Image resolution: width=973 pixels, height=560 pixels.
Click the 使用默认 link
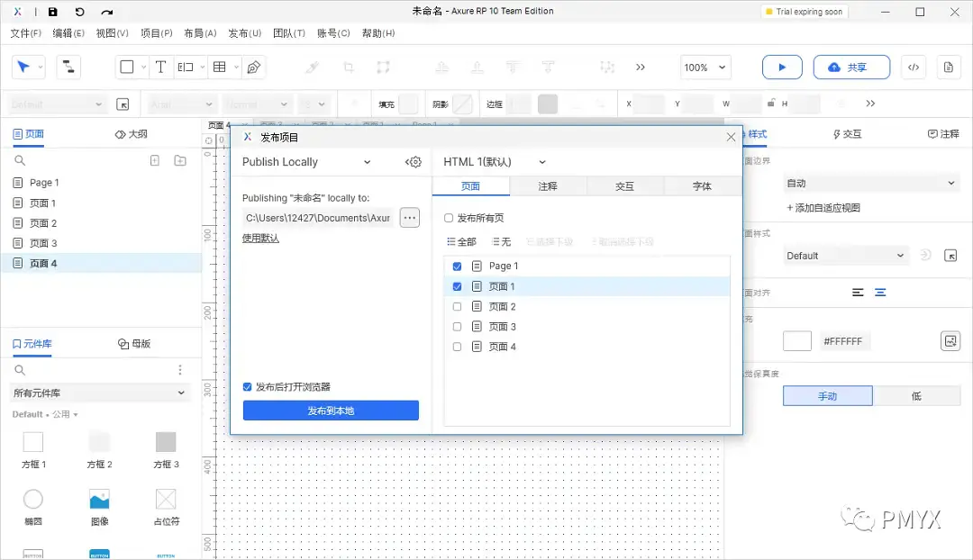click(259, 239)
